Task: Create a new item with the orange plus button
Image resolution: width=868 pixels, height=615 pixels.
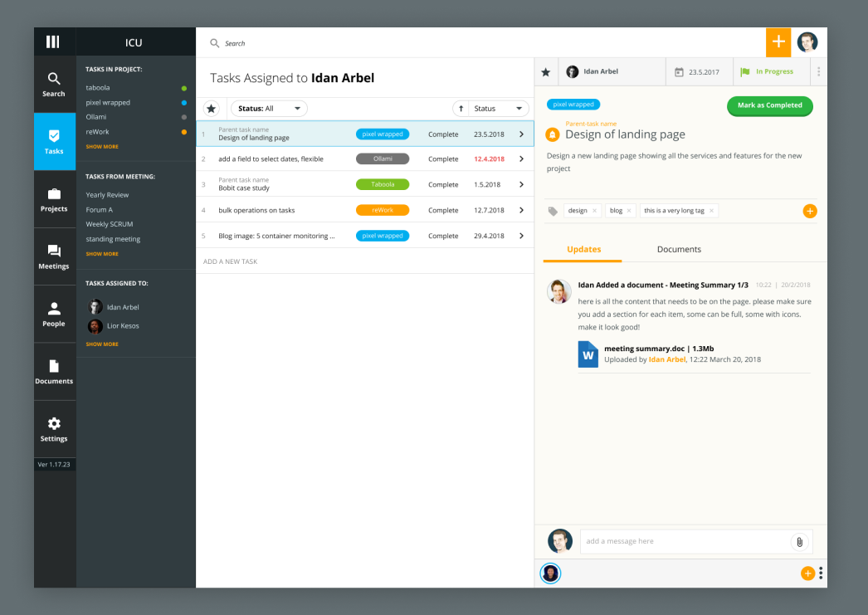Action: (x=778, y=41)
